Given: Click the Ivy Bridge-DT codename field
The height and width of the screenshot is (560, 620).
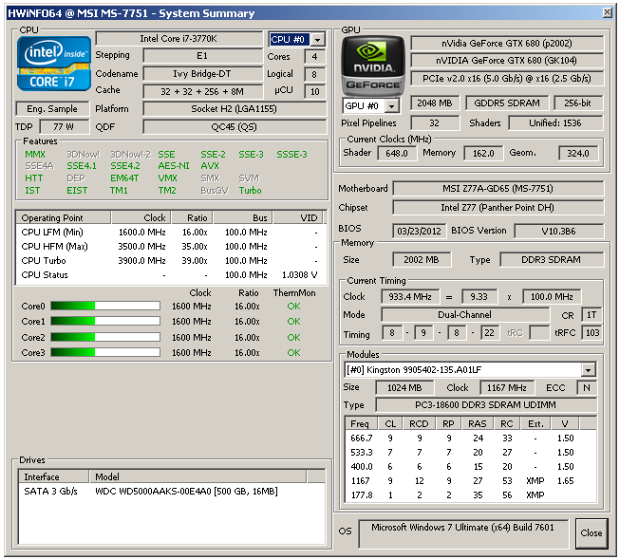Looking at the screenshot, I should coord(202,74).
